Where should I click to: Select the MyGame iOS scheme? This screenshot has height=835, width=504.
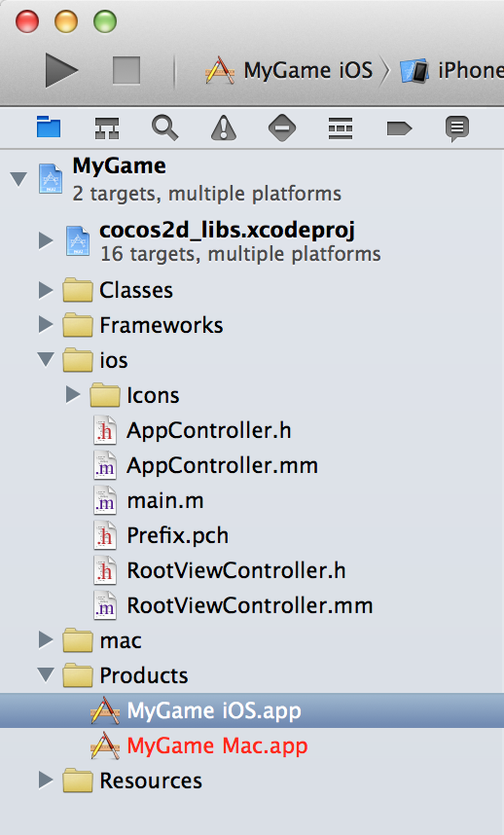click(x=290, y=70)
